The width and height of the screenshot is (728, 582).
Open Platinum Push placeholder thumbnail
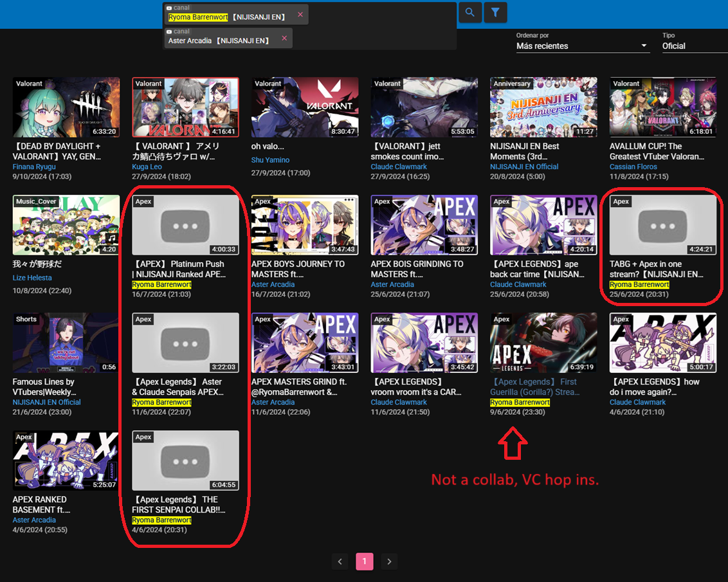(x=185, y=225)
